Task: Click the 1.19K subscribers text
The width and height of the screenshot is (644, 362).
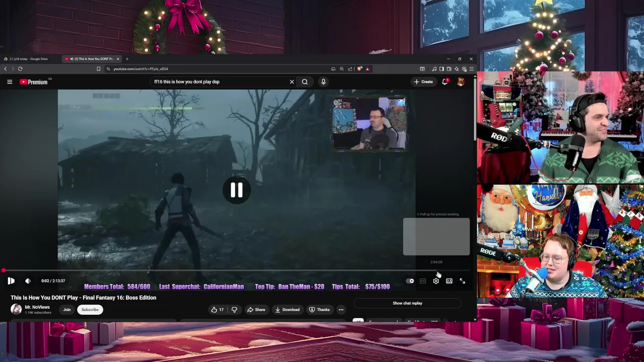Action: [x=38, y=313]
